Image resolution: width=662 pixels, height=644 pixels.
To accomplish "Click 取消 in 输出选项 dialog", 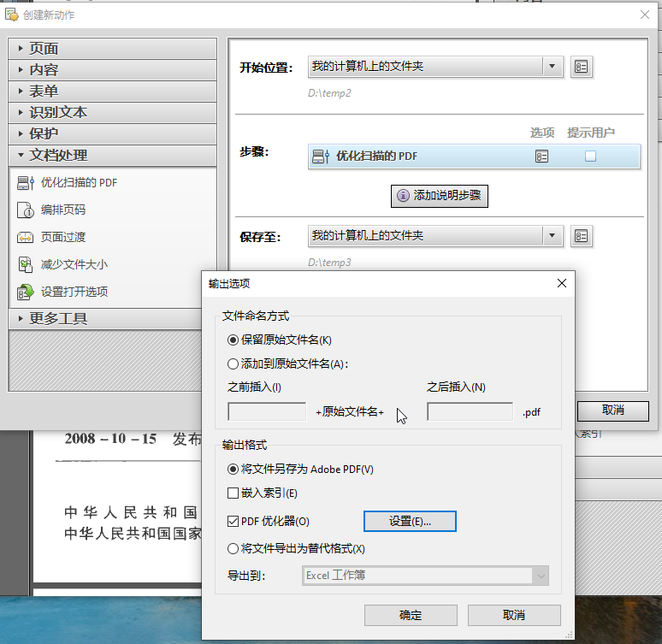I will [514, 615].
